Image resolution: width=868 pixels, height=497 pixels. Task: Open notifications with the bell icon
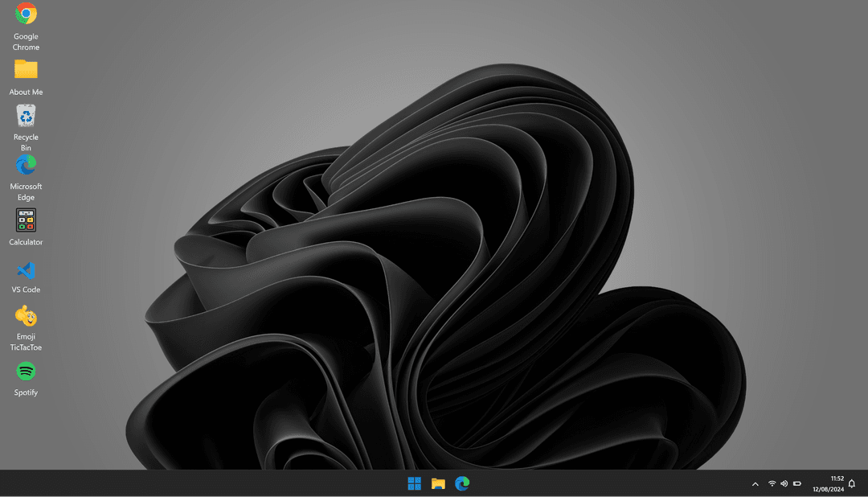[852, 484]
